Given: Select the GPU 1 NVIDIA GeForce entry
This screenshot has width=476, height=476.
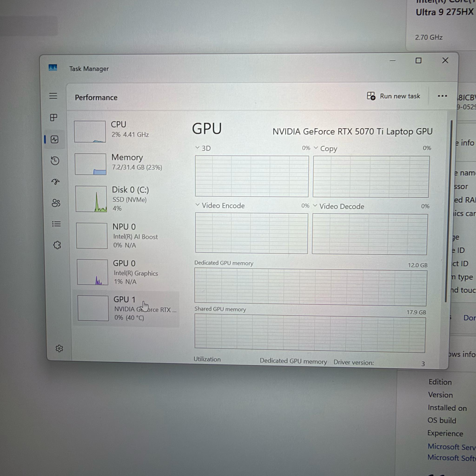Looking at the screenshot, I should [x=126, y=309].
